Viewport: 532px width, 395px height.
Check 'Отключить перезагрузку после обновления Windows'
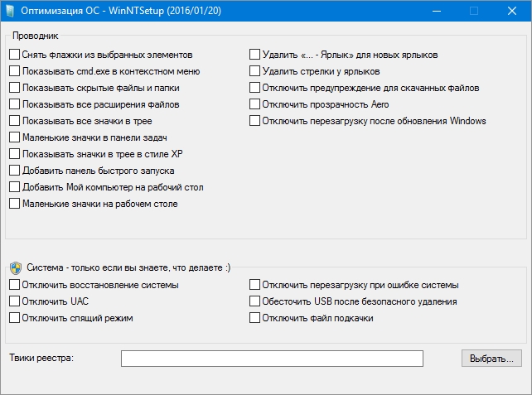[255, 121]
